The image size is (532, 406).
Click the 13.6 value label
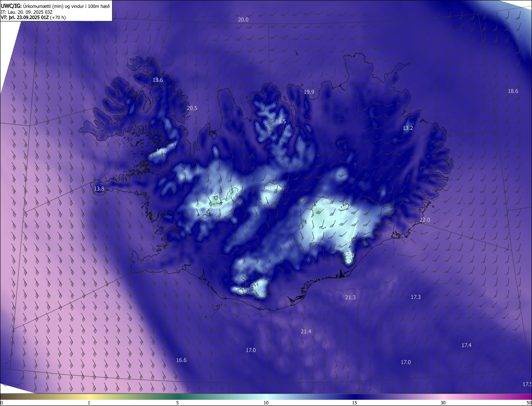tap(158, 80)
